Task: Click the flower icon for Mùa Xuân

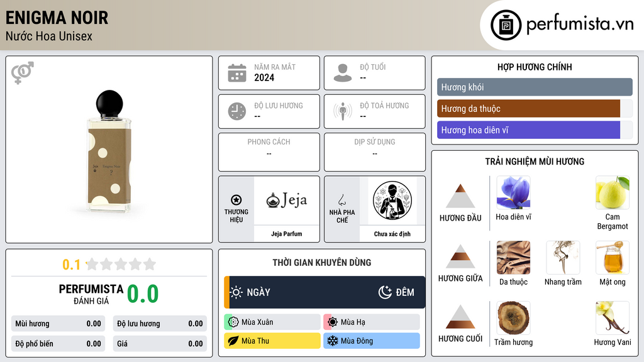Action: (233, 322)
